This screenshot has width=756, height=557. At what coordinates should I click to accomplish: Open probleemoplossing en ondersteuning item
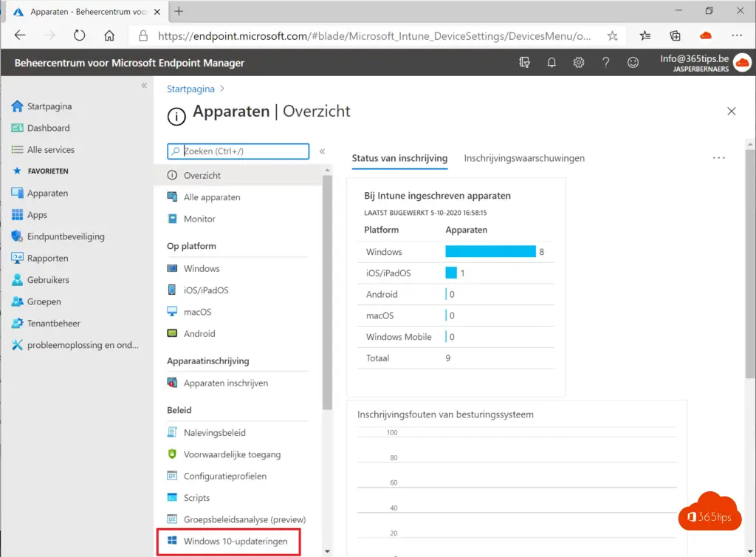(83, 345)
